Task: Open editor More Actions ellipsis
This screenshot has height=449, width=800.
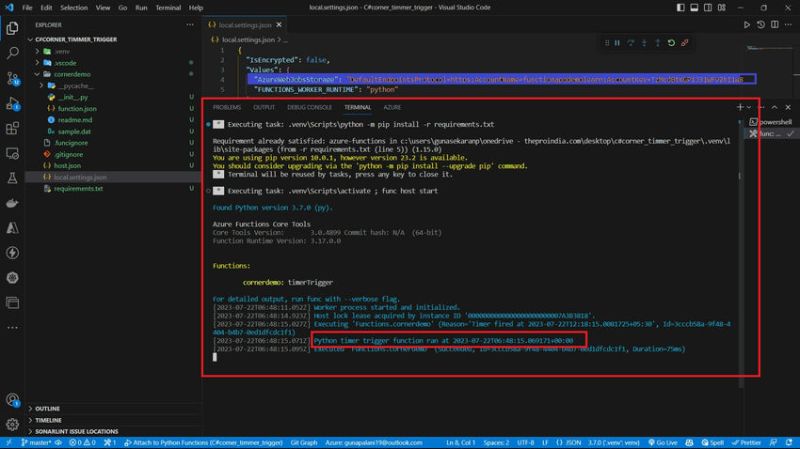Action: point(788,24)
